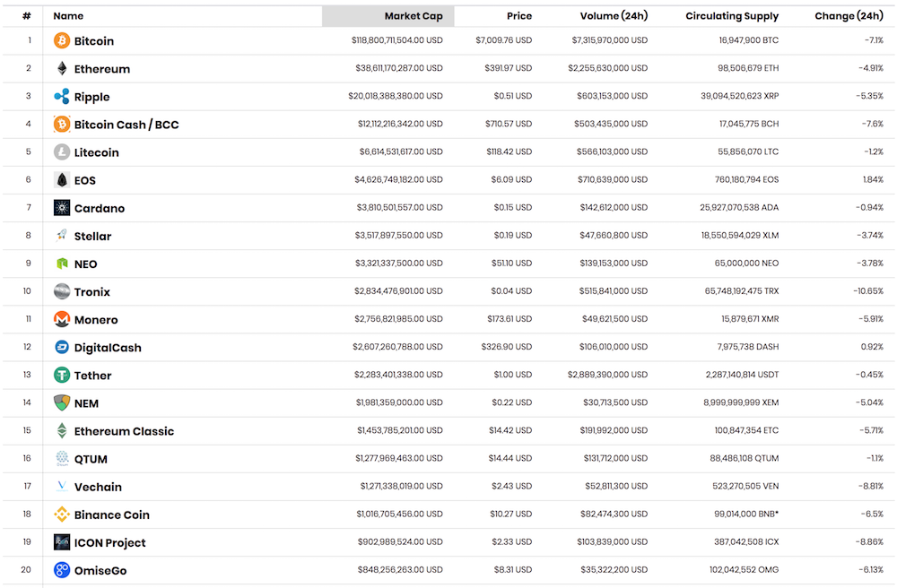The width and height of the screenshot is (897, 588).
Task: Sort by Price column header
Action: coord(518,16)
